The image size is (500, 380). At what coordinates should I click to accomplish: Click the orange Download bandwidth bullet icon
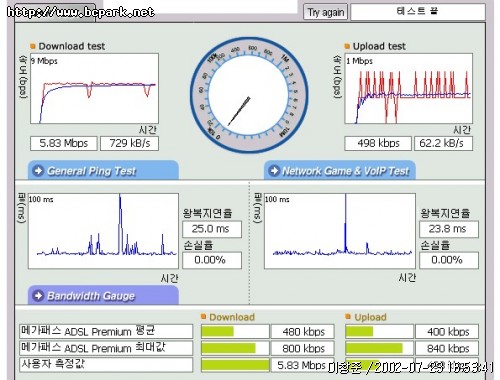[x=204, y=317]
